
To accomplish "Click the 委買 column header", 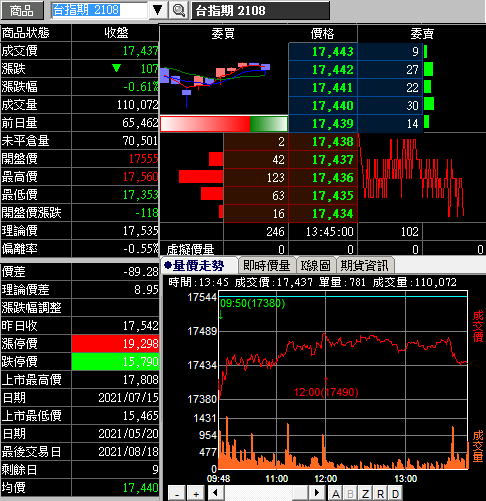I will [223, 34].
